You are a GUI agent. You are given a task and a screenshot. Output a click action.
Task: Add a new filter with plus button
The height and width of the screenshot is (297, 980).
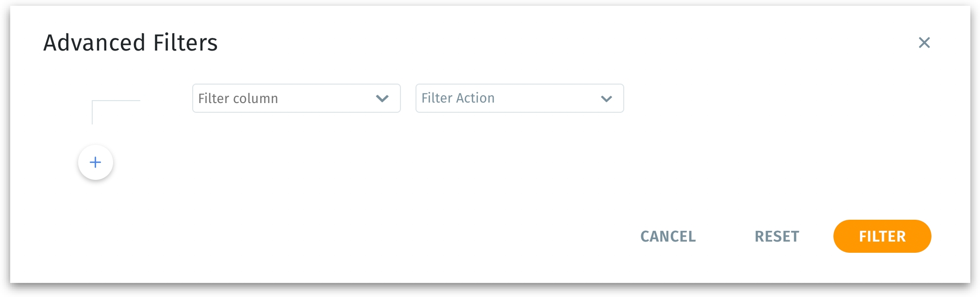point(96,162)
